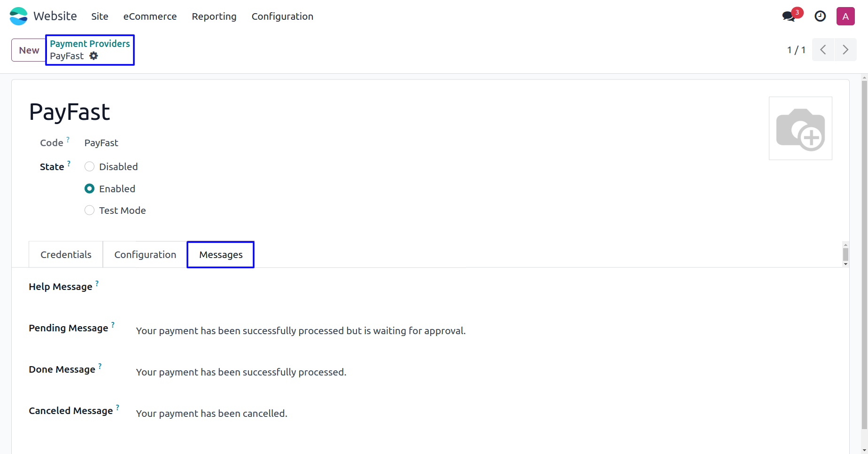Open the Reporting menu
The image size is (868, 454).
coord(214,16)
